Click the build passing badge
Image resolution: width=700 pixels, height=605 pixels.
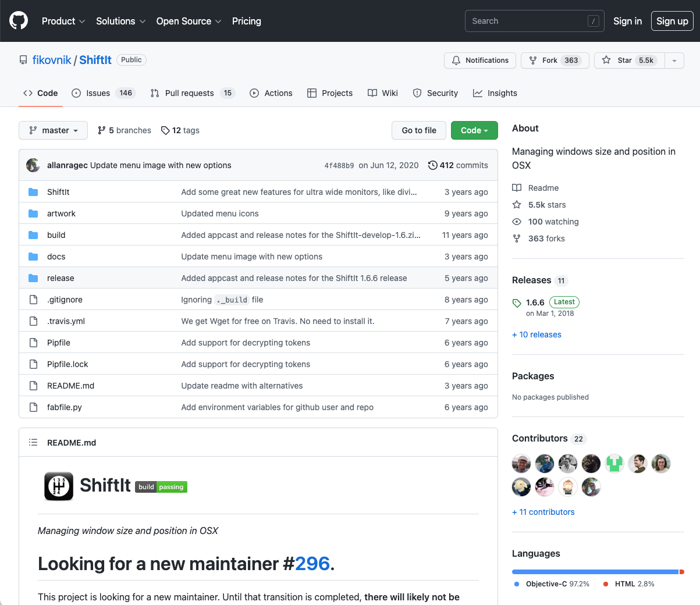pos(161,487)
